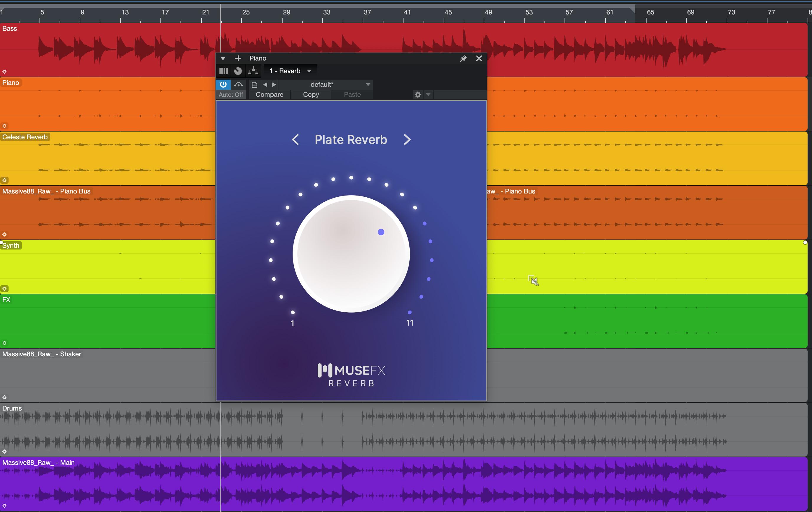
Task: Select the Massive88_Raw_ - Shaker clip label
Action: click(x=42, y=354)
